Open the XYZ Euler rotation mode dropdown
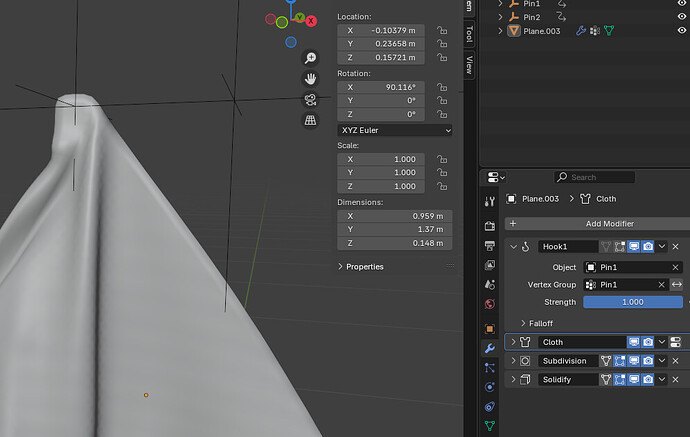Viewport: 690px width, 437px height. (395, 130)
